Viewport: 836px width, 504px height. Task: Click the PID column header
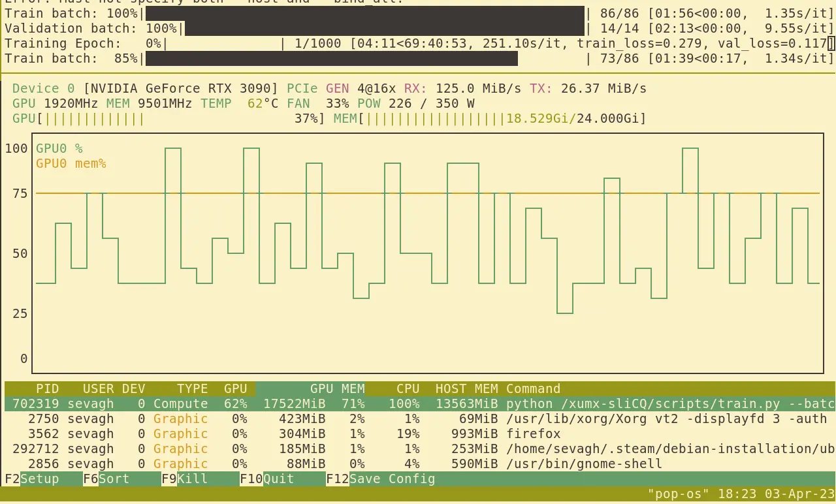click(47, 389)
